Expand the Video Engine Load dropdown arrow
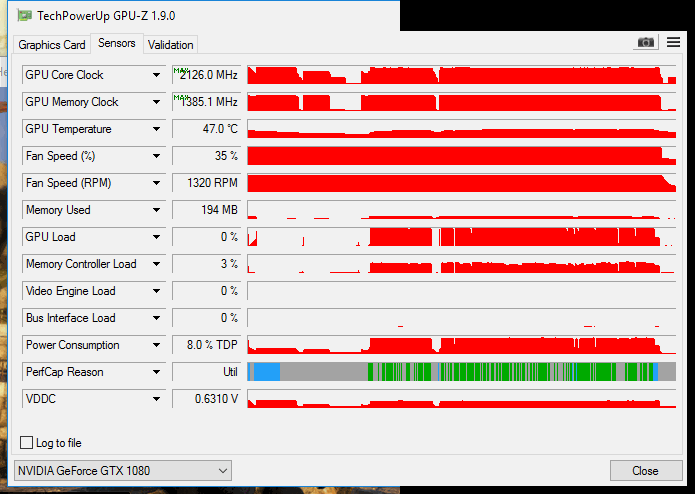This screenshot has height=494, width=695. (156, 291)
